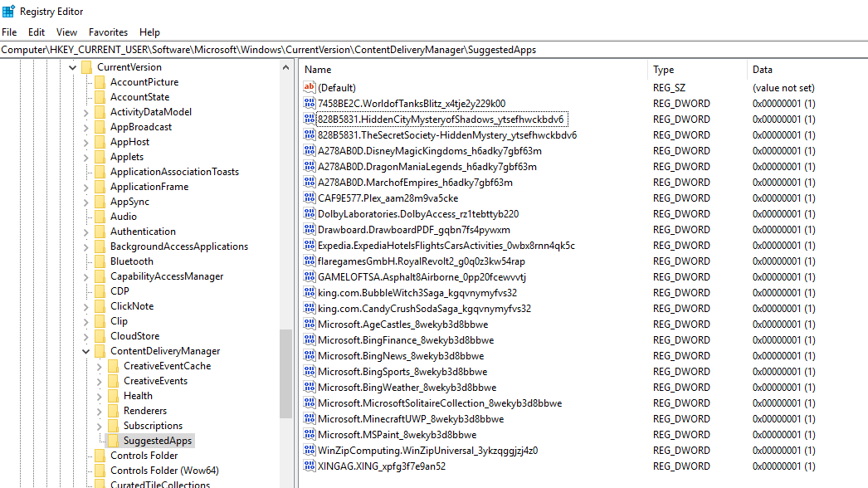Click the tree pane vertical scrollbar thumb
Screen dimensions: 868x488
[x=285, y=373]
